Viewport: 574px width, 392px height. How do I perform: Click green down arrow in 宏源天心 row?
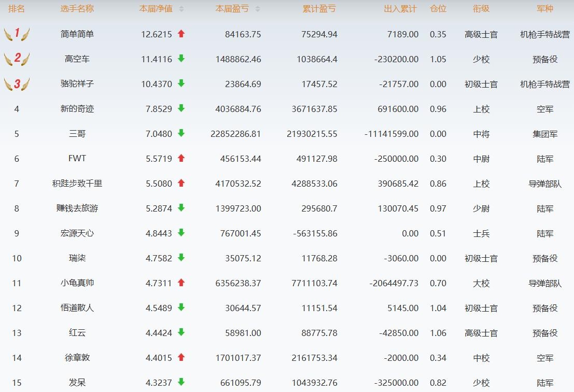tap(181, 233)
